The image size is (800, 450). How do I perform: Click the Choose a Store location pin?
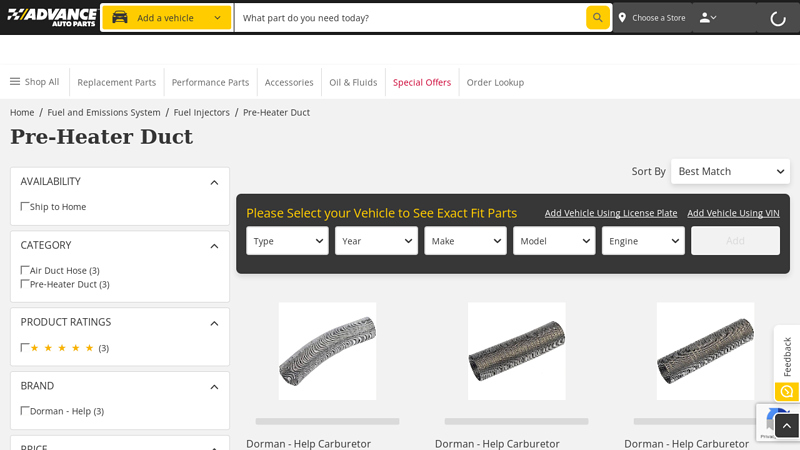click(x=622, y=18)
